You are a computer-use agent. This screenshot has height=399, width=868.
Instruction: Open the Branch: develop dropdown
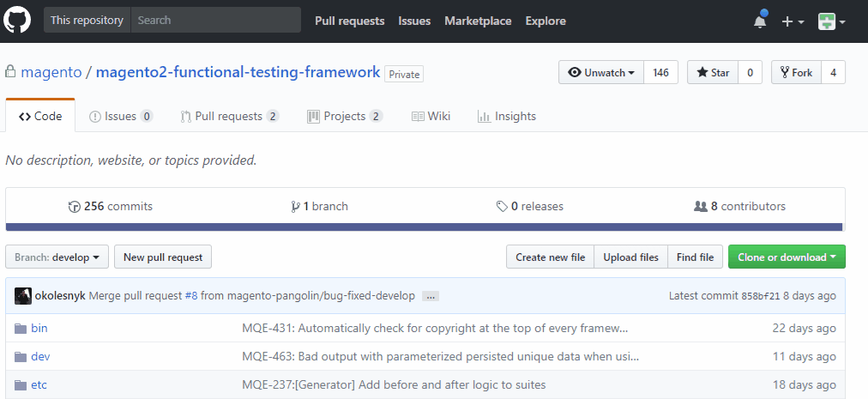tap(57, 257)
